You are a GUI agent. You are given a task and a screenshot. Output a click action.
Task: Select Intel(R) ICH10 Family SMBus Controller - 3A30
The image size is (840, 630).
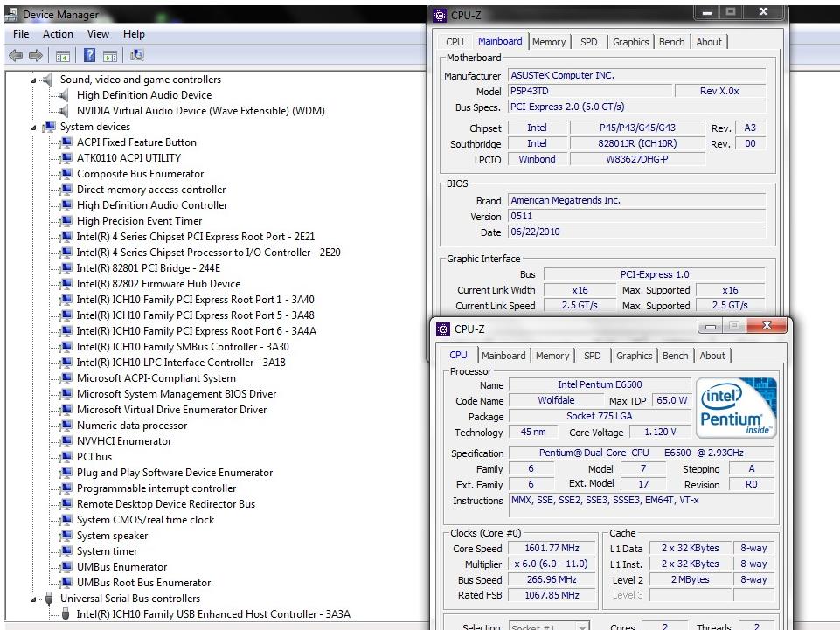pos(183,347)
